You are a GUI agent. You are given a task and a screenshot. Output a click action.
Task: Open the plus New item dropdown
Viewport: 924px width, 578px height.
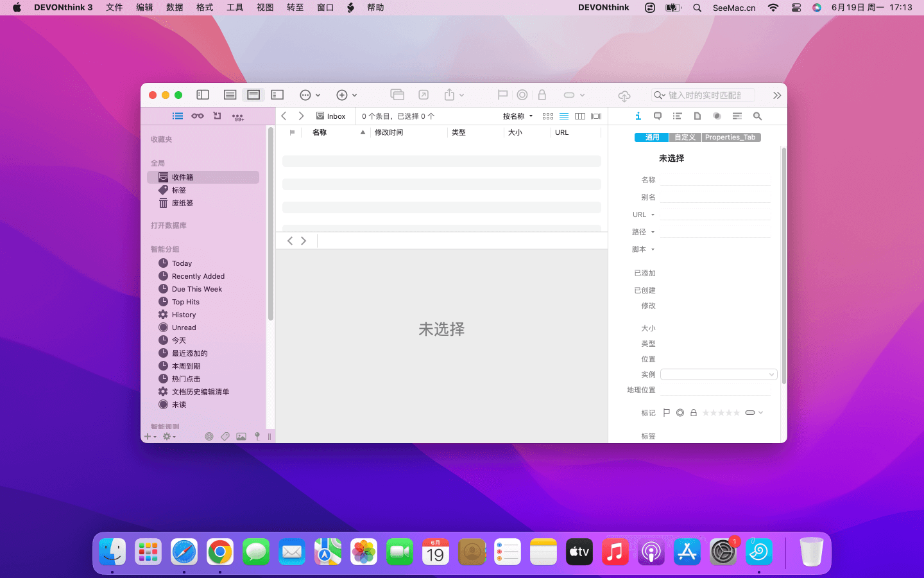[x=346, y=95]
